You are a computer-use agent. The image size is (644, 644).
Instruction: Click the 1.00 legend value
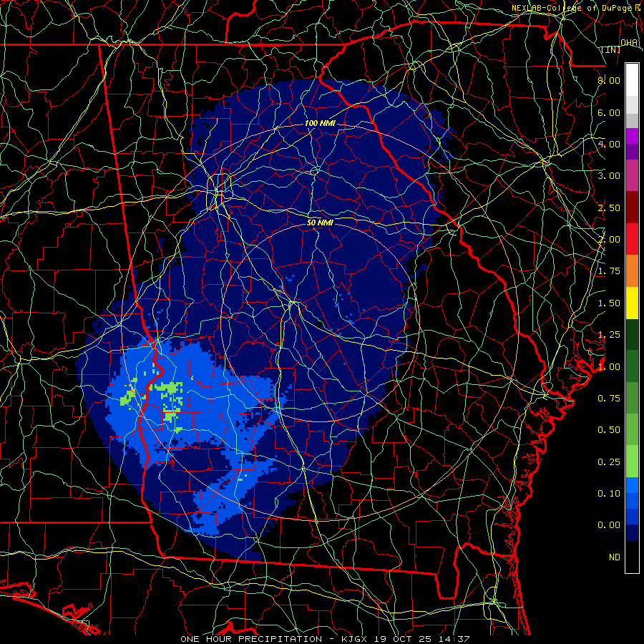tap(609, 367)
